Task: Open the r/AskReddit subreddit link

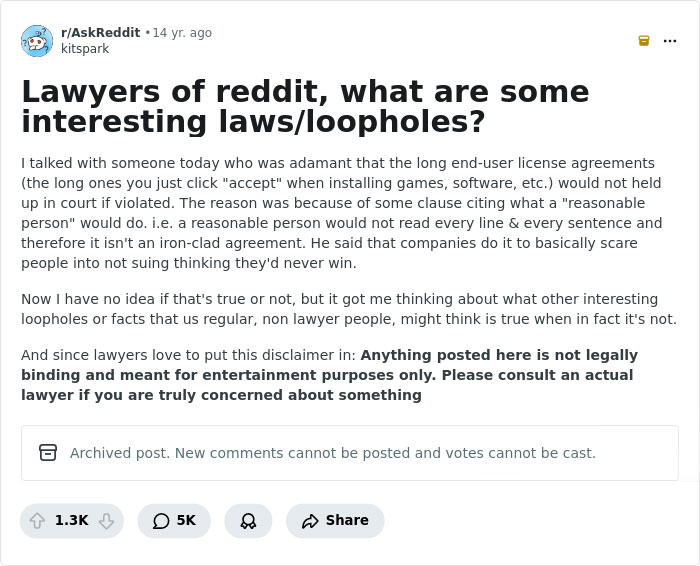Action: click(100, 33)
